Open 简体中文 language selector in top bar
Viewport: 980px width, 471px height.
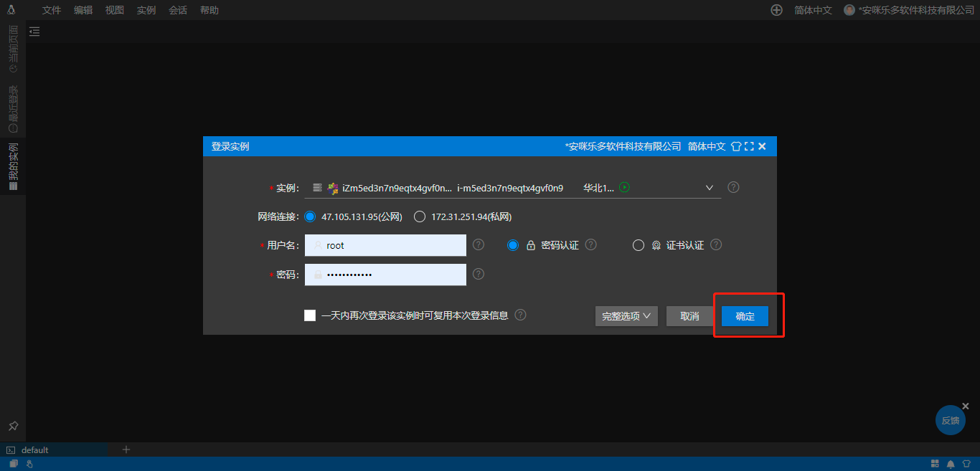(813, 10)
